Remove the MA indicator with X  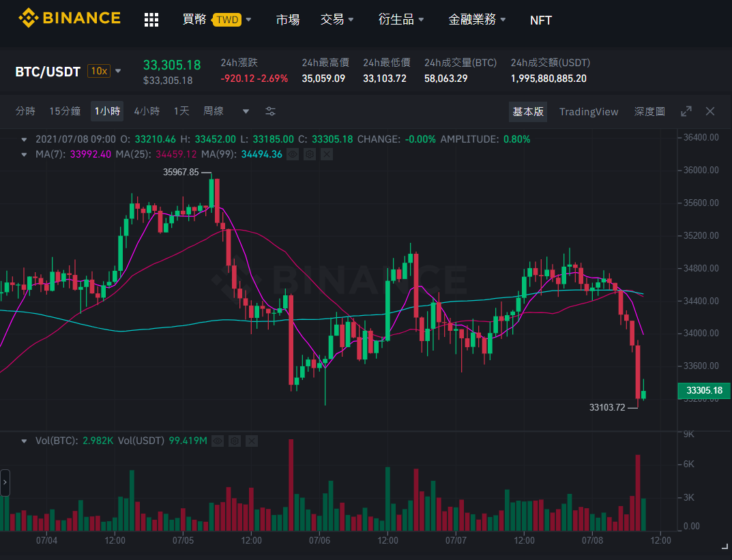pos(327,154)
